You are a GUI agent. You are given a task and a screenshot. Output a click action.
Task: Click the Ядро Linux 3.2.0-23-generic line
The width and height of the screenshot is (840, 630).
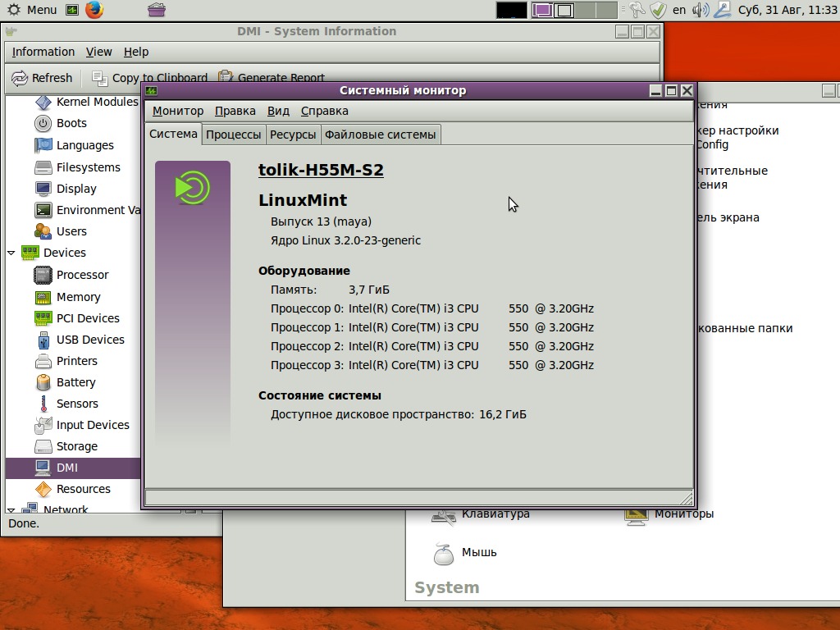(x=345, y=240)
